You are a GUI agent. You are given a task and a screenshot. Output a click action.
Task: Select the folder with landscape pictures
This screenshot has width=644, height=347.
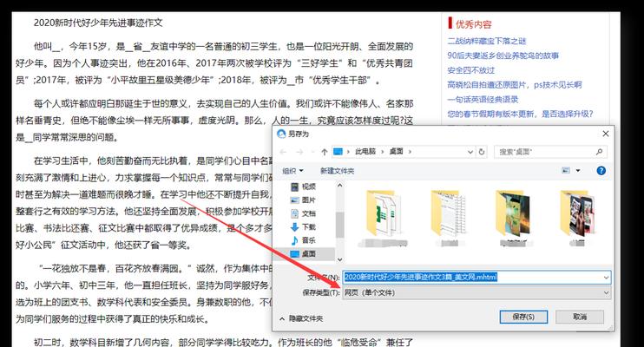[513, 218]
